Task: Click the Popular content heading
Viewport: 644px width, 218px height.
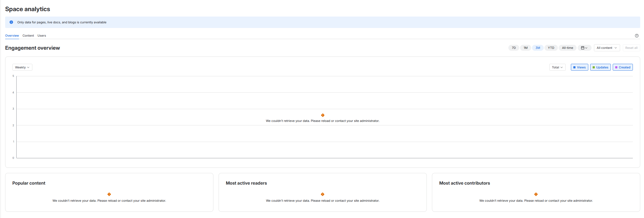Action: coord(29,183)
